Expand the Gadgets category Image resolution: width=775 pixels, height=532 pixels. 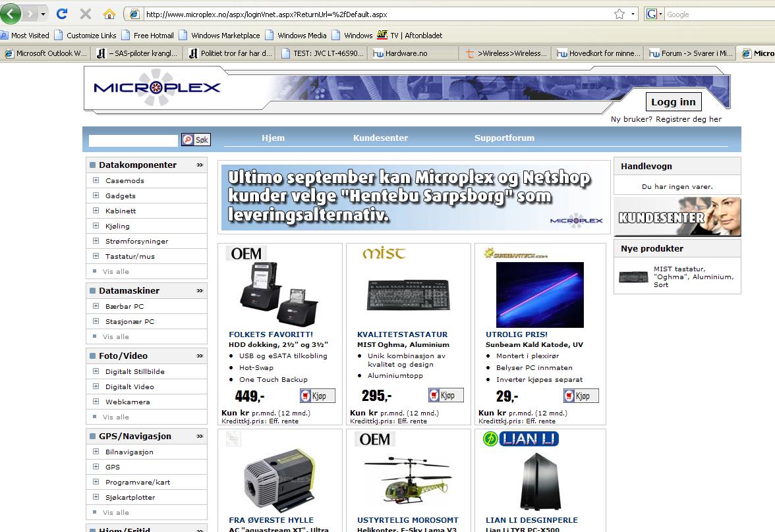(x=96, y=196)
